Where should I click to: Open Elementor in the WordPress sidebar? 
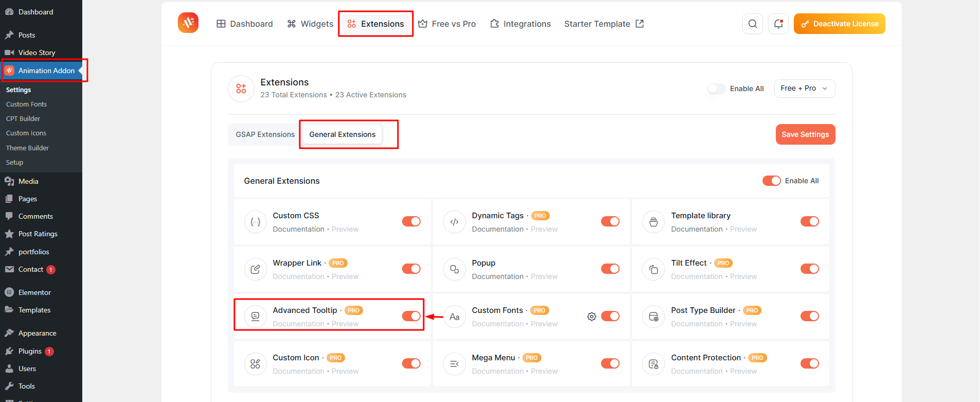pyautogui.click(x=41, y=292)
